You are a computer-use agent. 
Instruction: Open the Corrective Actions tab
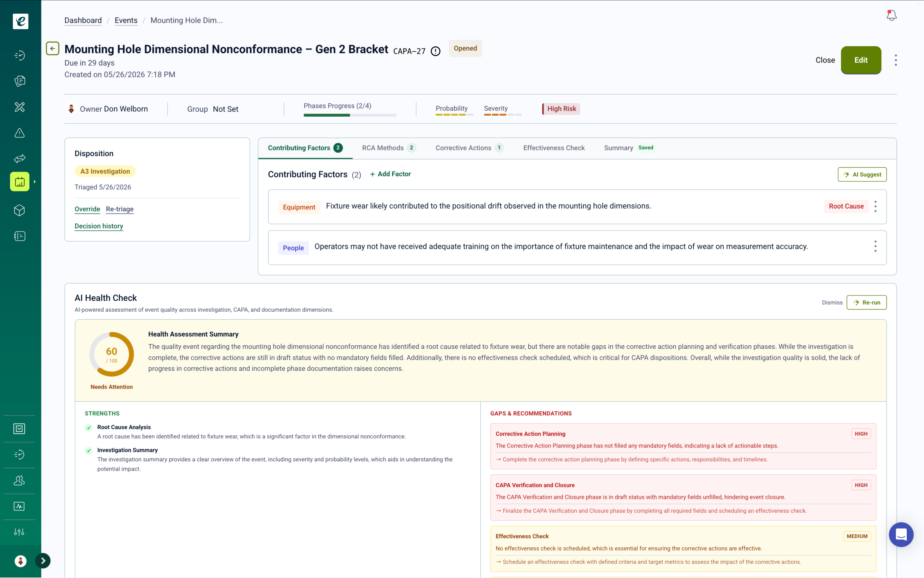469,148
